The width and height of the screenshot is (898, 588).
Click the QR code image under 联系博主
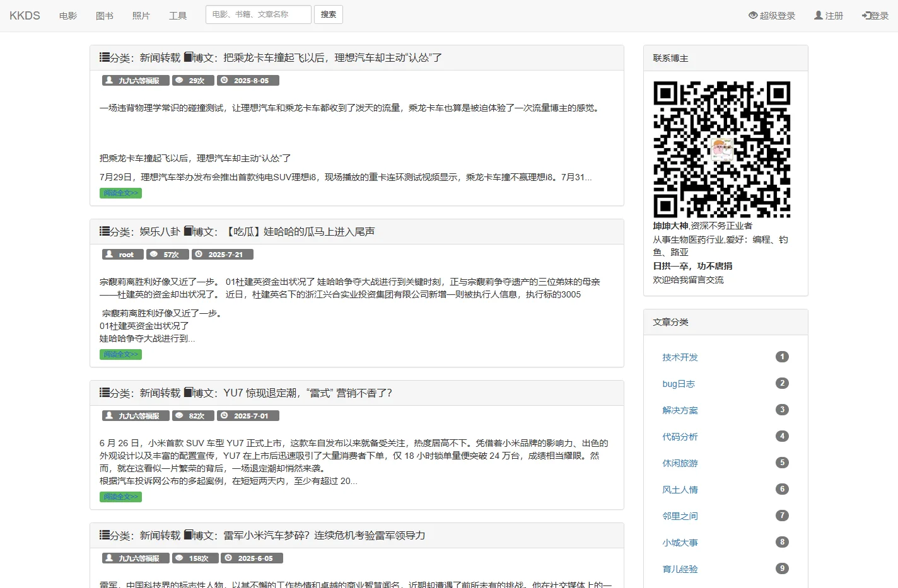(722, 149)
